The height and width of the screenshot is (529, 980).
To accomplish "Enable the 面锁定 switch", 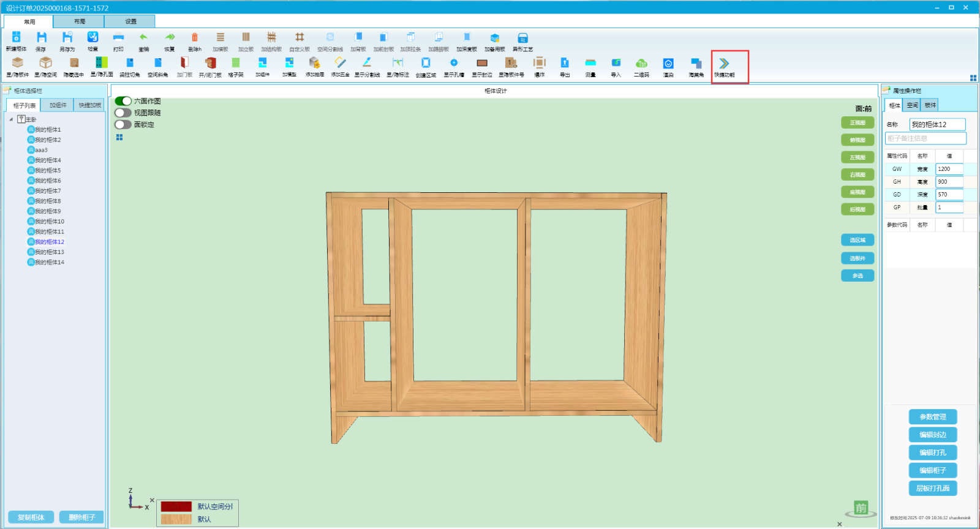I will click(123, 124).
